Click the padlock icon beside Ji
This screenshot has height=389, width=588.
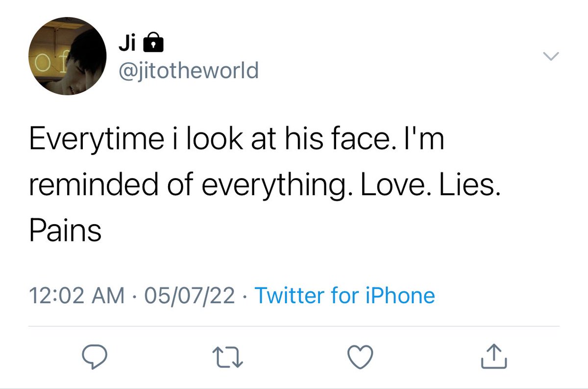coord(152,45)
